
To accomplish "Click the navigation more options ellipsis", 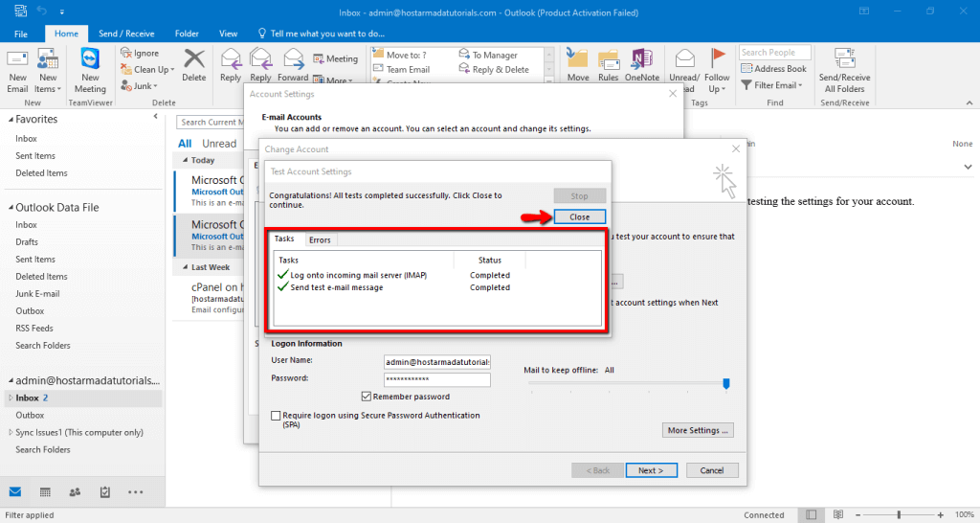I will coord(136,492).
